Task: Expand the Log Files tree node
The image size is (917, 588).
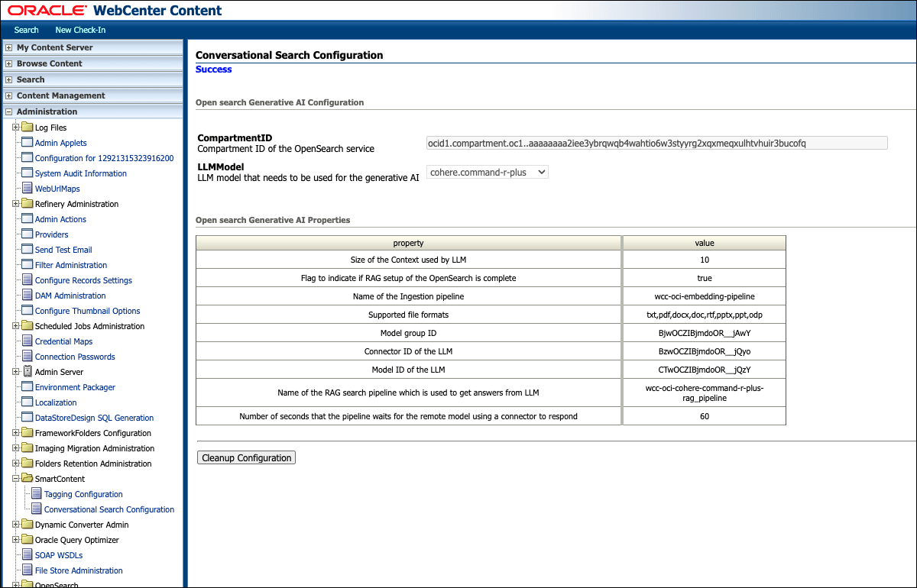Action: tap(15, 128)
